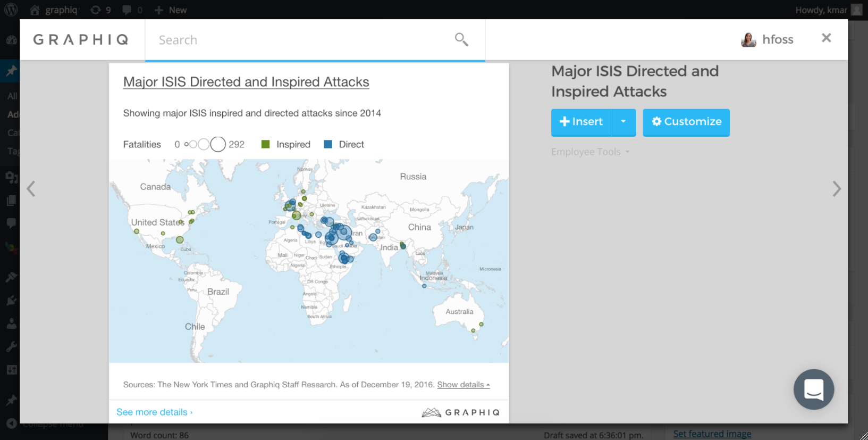Click the Show details link
Screen dimensions: 868x440
tap(464, 385)
